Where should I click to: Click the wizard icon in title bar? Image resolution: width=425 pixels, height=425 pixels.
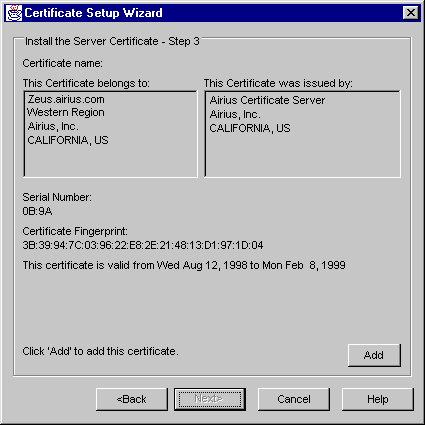pos(14,13)
